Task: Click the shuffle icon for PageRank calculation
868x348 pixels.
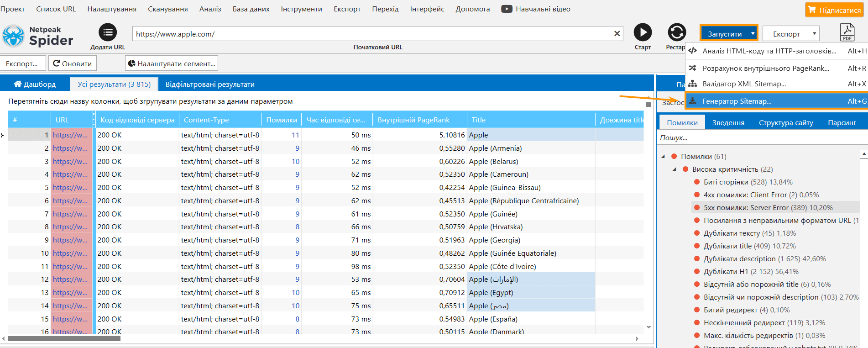Action: click(x=692, y=68)
